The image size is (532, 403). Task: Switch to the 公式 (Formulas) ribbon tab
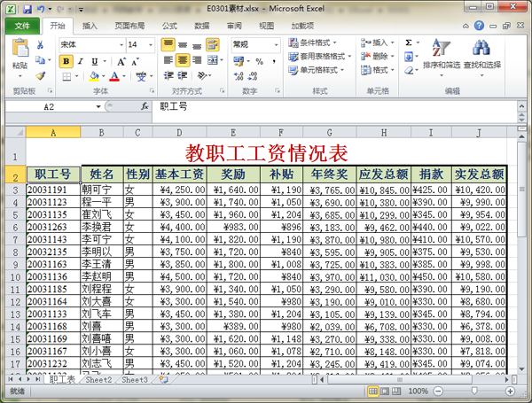coord(169,26)
